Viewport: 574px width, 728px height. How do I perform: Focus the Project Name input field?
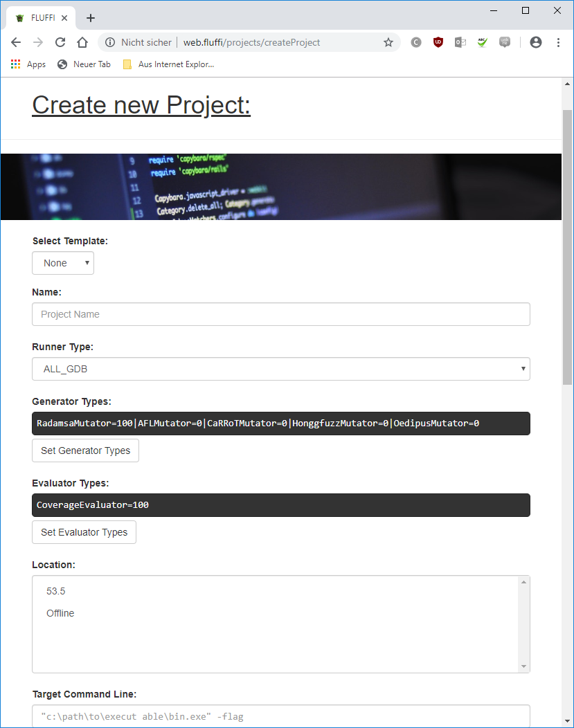coord(281,314)
